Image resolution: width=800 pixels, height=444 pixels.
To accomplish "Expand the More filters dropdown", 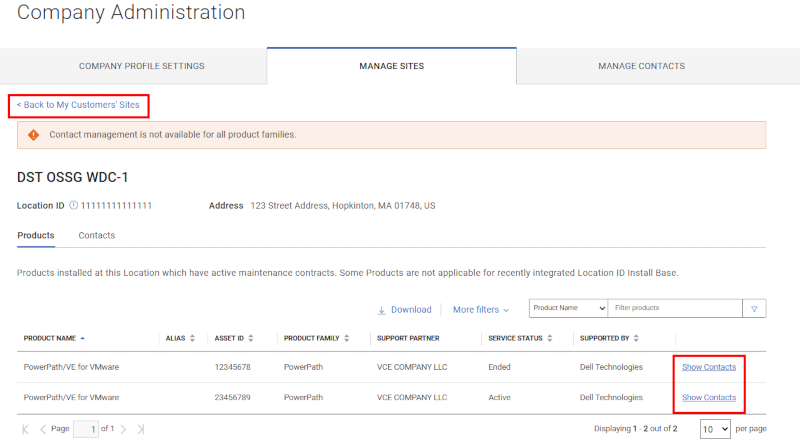I will [481, 310].
